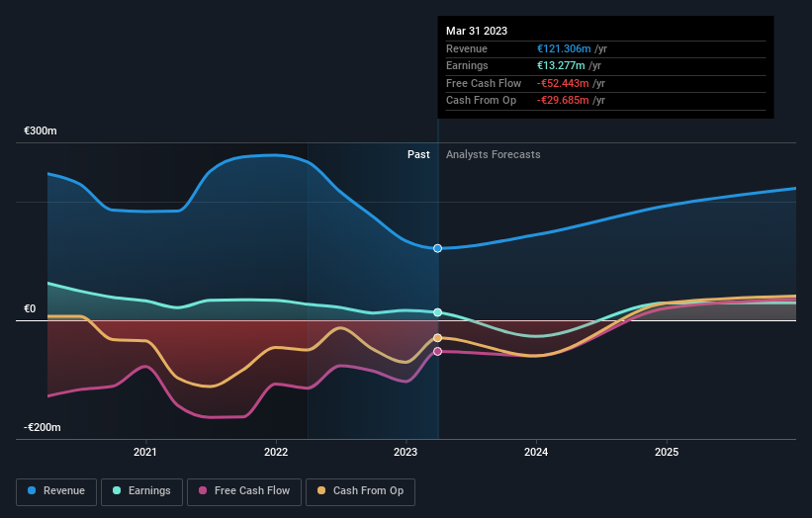This screenshot has height=518, width=812.
Task: Click the Revenue row label in tooltip
Action: click(467, 48)
